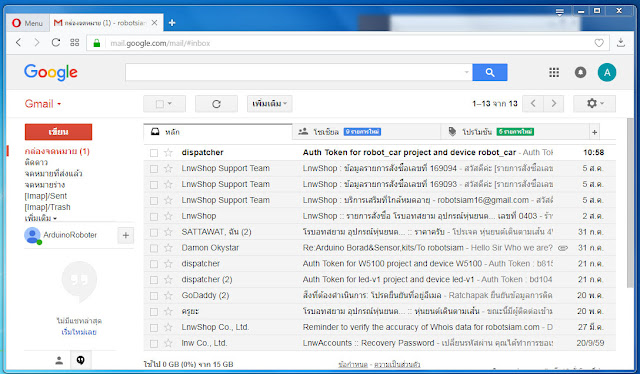Star the LnwShop order 169093 email
The height and width of the screenshot is (374, 640).
tap(168, 185)
